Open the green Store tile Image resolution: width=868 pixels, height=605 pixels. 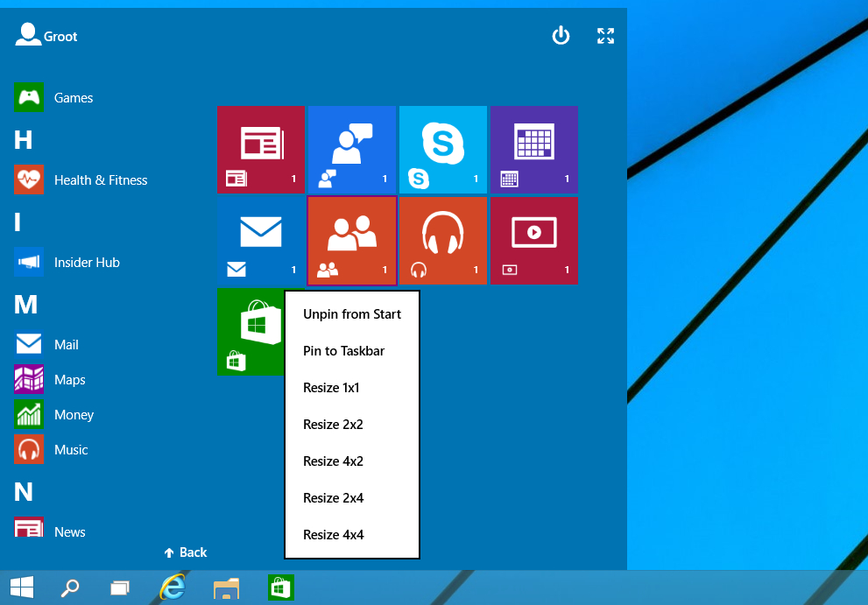pos(251,332)
